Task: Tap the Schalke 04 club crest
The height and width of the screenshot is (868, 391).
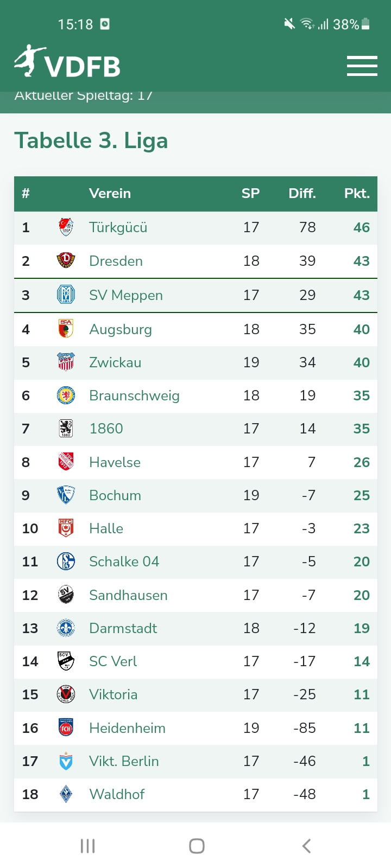Action: point(66,561)
